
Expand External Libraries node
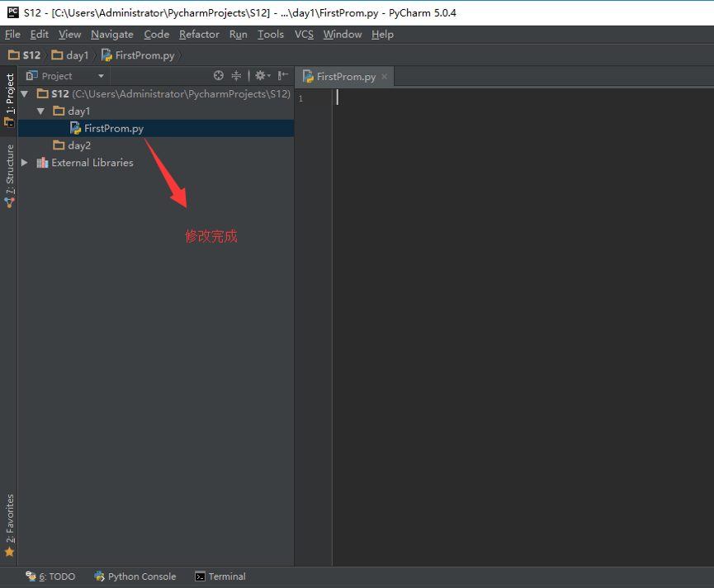click(x=25, y=163)
